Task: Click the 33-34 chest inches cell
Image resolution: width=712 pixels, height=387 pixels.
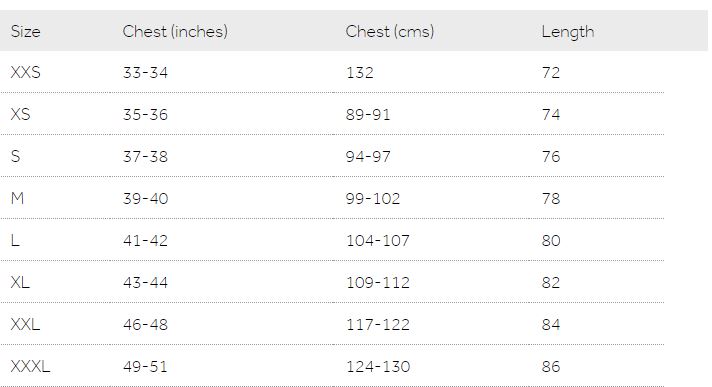Action: point(145,73)
